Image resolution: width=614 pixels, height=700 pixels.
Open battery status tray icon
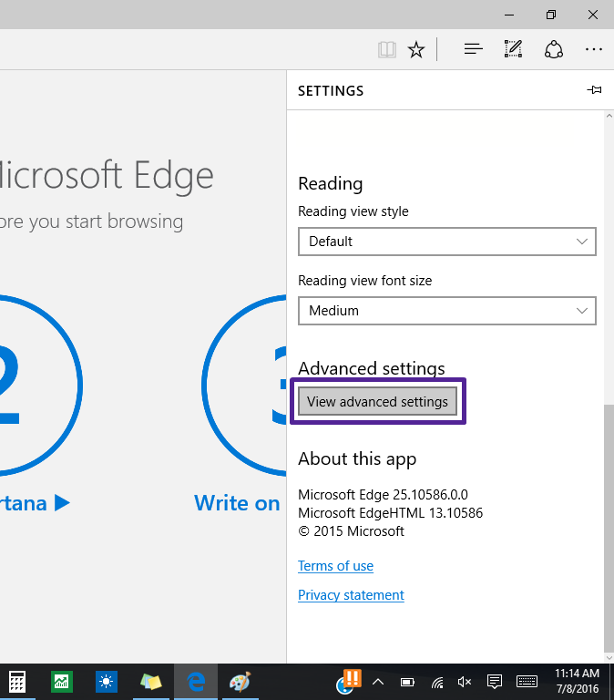(x=407, y=682)
